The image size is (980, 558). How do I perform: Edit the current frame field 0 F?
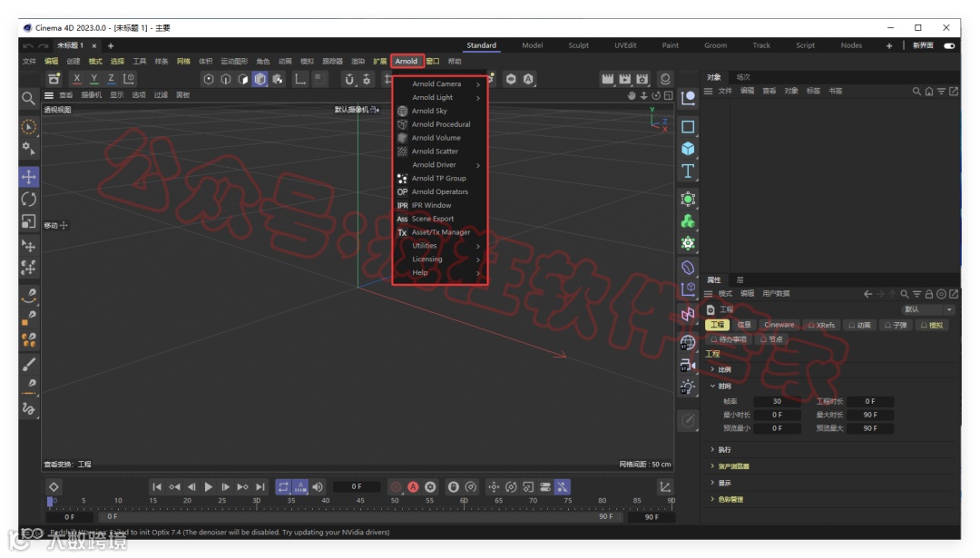point(357,486)
